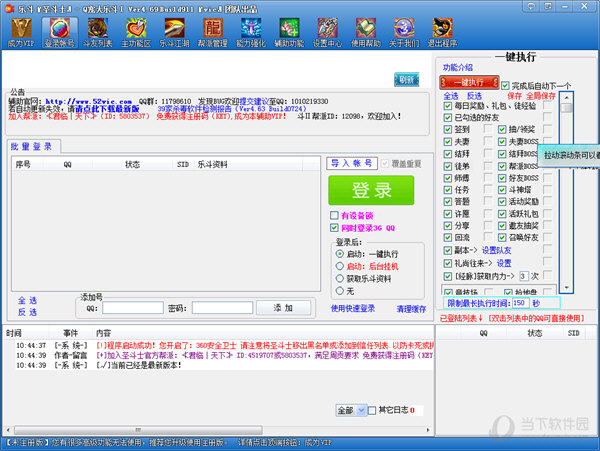Click 反选 in the 一键执行 panel
600x451 pixels.
click(474, 96)
